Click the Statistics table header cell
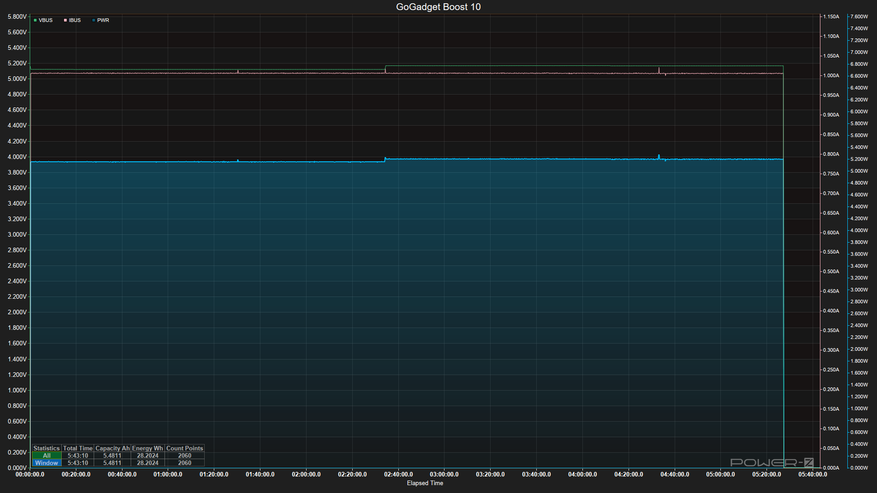 pos(46,448)
